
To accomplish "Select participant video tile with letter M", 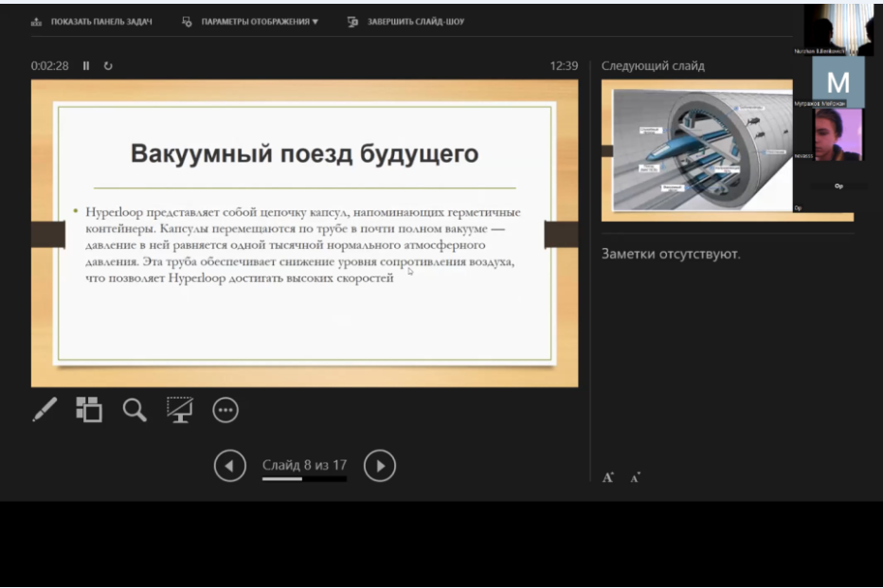I will click(838, 82).
